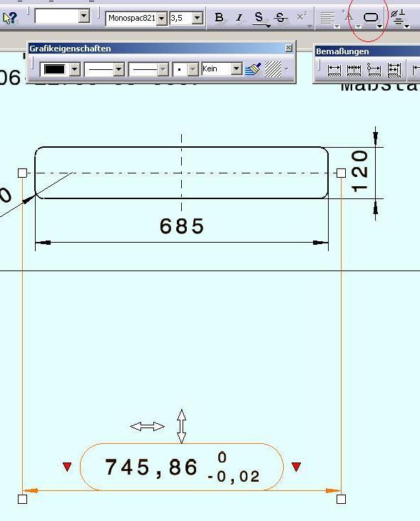
Task: Click the rounded frame icon circled in red
Action: tap(371, 17)
